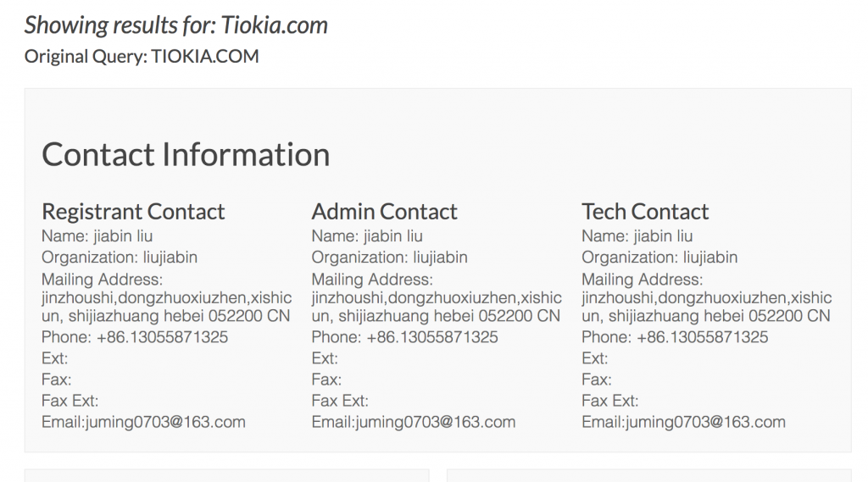Click the Tech Contact email address
This screenshot has height=482, width=868.
tap(704, 422)
